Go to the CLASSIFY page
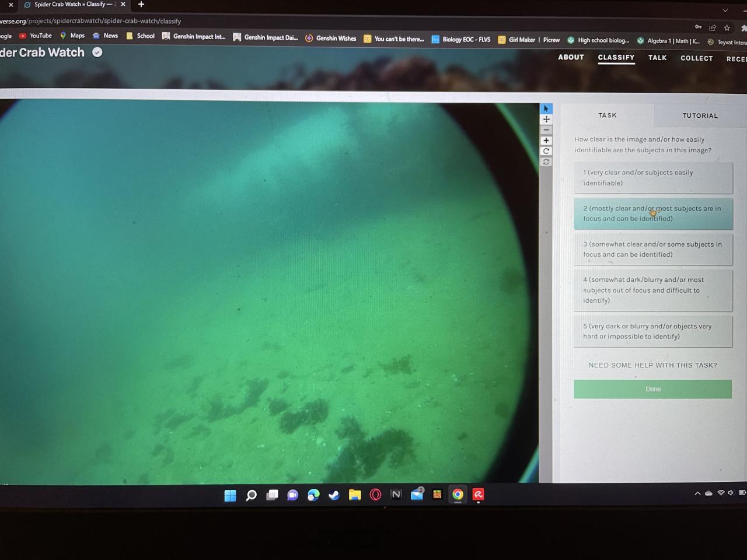Image resolution: width=747 pixels, height=560 pixels. tap(616, 58)
